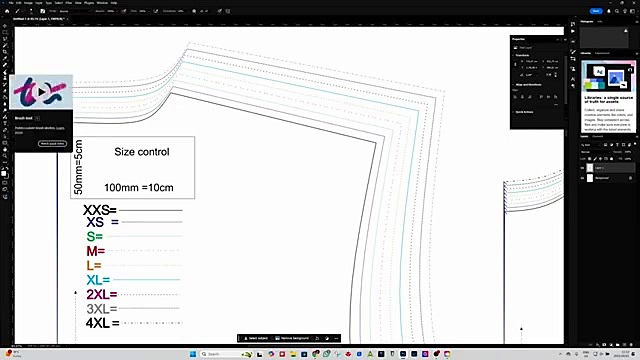The image size is (640, 360).
Task: Click the foreground color swatch
Action: coord(4,174)
